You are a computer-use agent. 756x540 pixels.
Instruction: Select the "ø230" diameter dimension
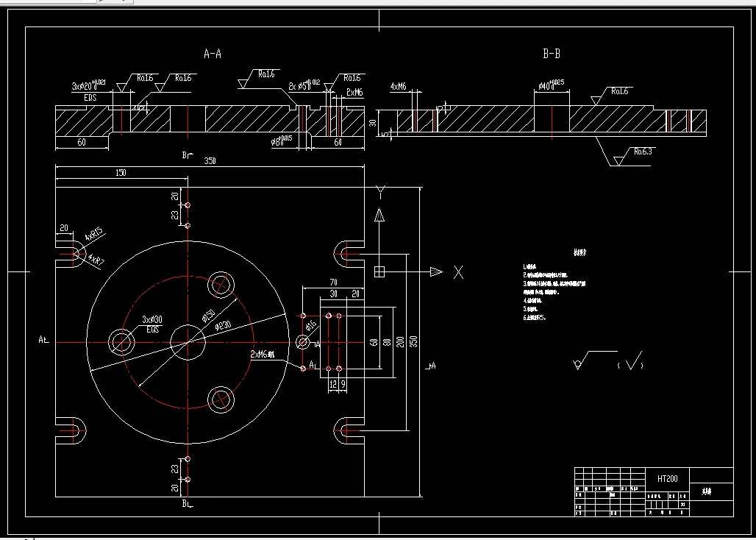224,325
